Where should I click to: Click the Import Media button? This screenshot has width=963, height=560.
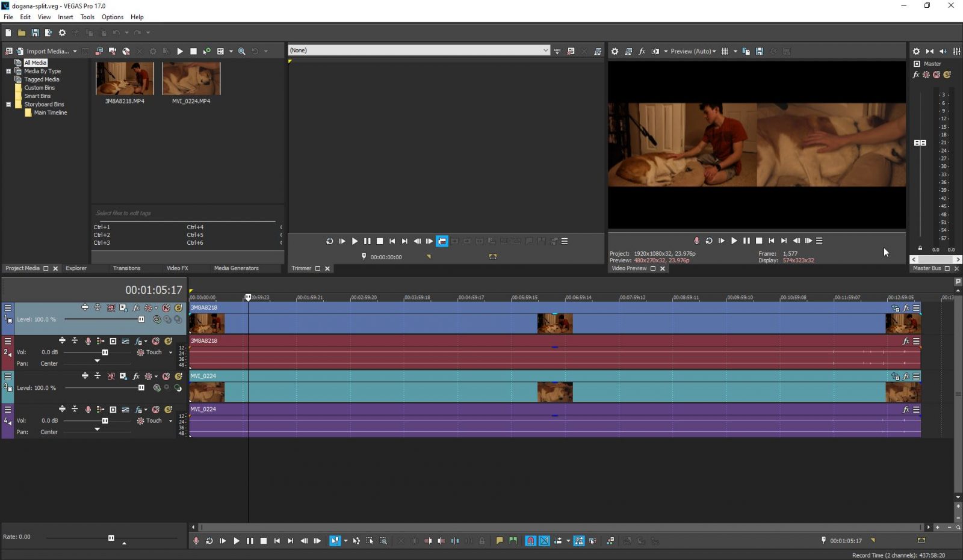point(45,51)
